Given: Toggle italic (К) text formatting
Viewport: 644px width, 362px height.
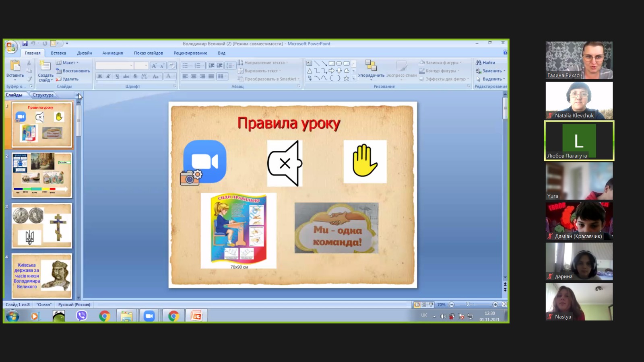Looking at the screenshot, I should click(108, 76).
